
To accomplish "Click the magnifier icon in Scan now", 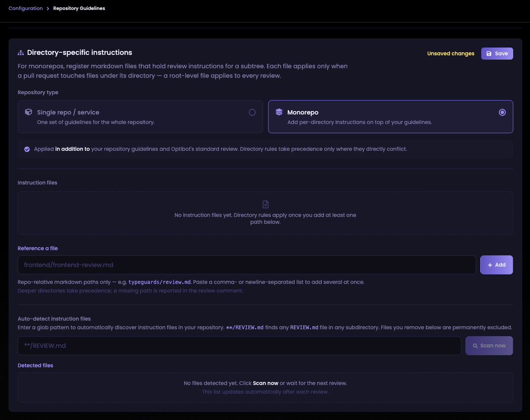I will coord(475,346).
